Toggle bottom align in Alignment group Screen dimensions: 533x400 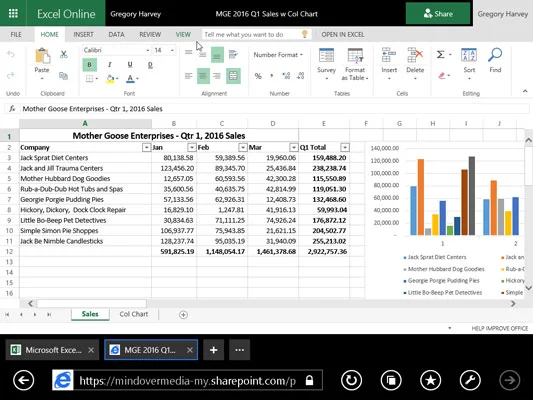[x=217, y=55]
